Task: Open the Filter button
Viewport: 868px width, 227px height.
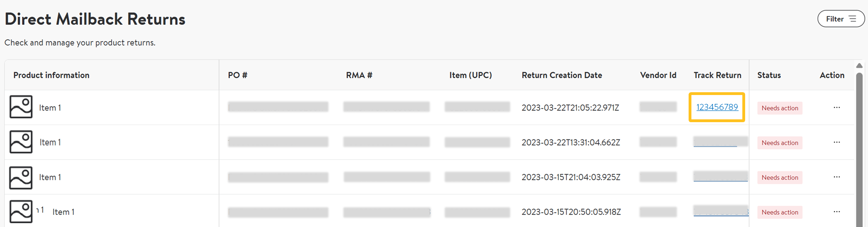Action: point(841,19)
